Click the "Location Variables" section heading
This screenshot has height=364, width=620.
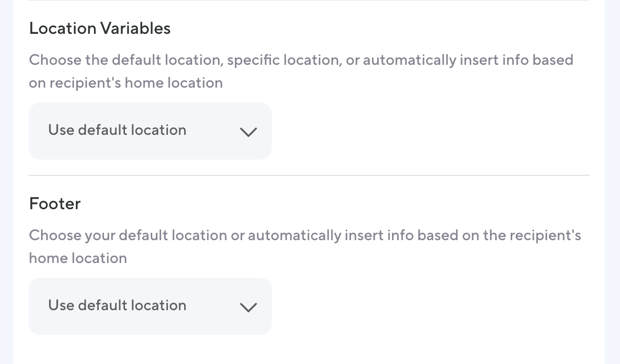click(x=100, y=29)
